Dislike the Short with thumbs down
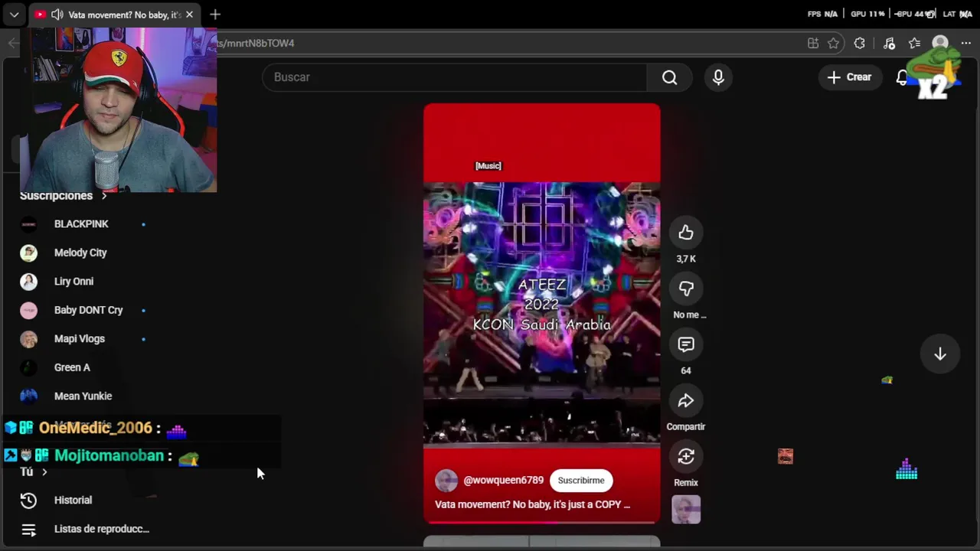The image size is (980, 551). tap(686, 289)
